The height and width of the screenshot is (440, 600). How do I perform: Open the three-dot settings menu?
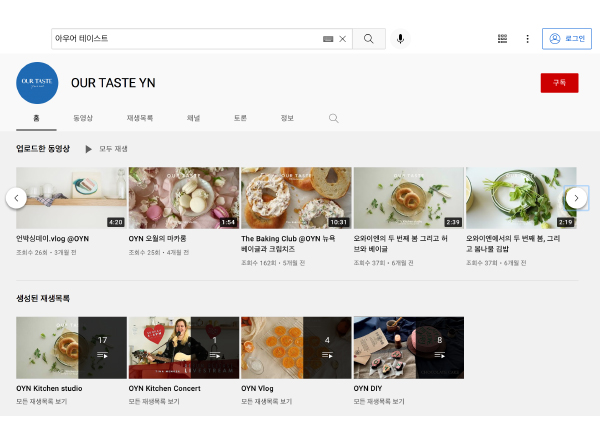pyautogui.click(x=527, y=39)
